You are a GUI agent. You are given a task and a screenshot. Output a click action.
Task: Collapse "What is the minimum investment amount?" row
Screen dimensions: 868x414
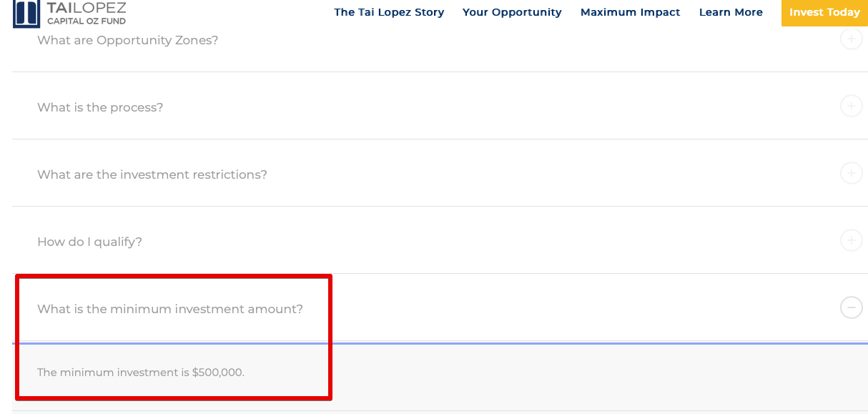coord(440,307)
